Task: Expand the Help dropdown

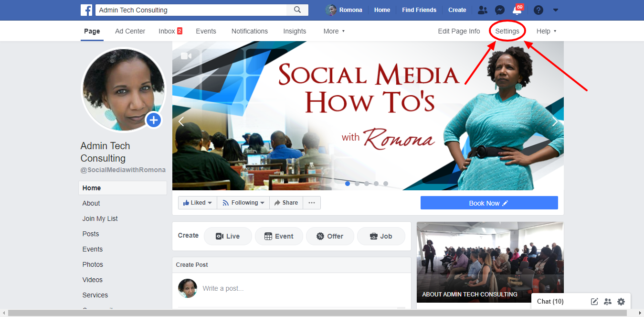Action: click(546, 31)
